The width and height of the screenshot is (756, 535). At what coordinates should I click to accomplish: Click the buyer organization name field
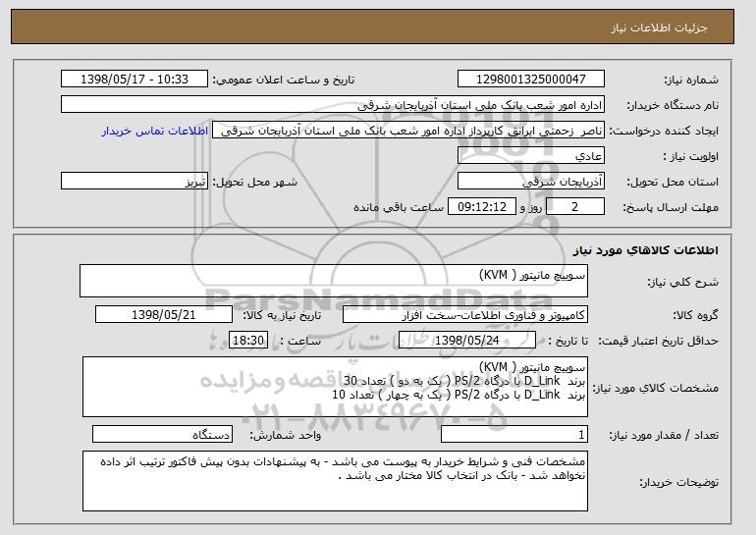point(333,105)
